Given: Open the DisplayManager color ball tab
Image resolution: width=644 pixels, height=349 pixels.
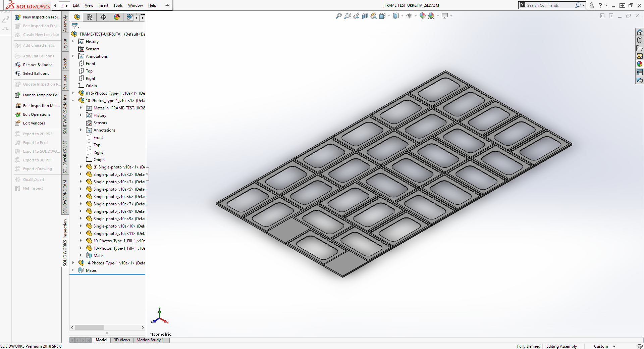Looking at the screenshot, I should pos(117,17).
